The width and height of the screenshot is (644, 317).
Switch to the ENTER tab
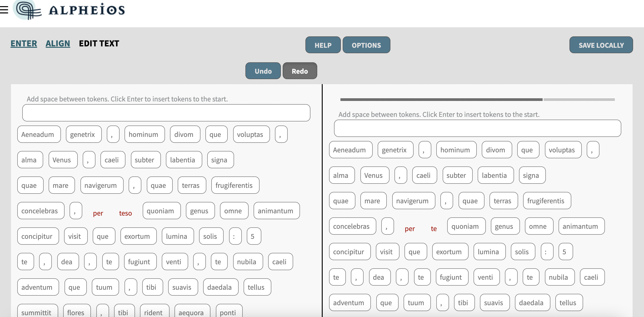point(23,43)
